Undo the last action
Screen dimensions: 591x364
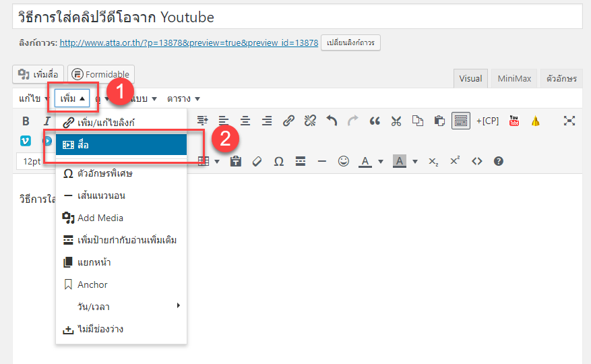tap(332, 121)
